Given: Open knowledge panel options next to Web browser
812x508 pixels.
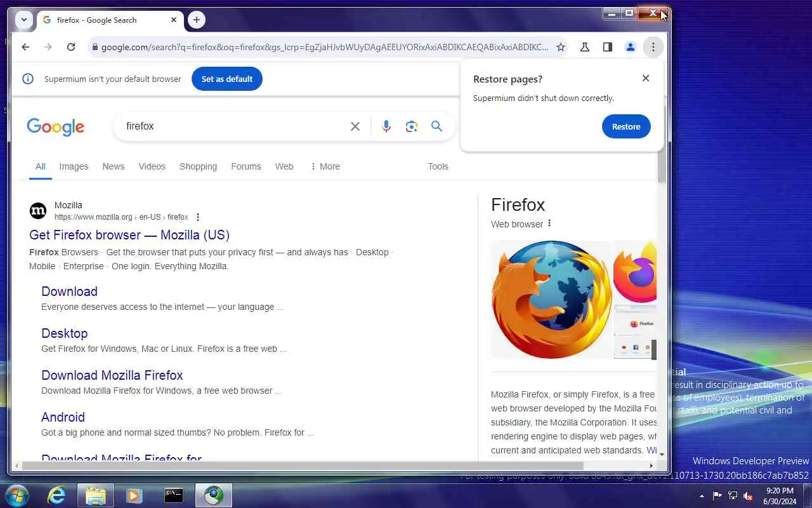Looking at the screenshot, I should (x=549, y=224).
